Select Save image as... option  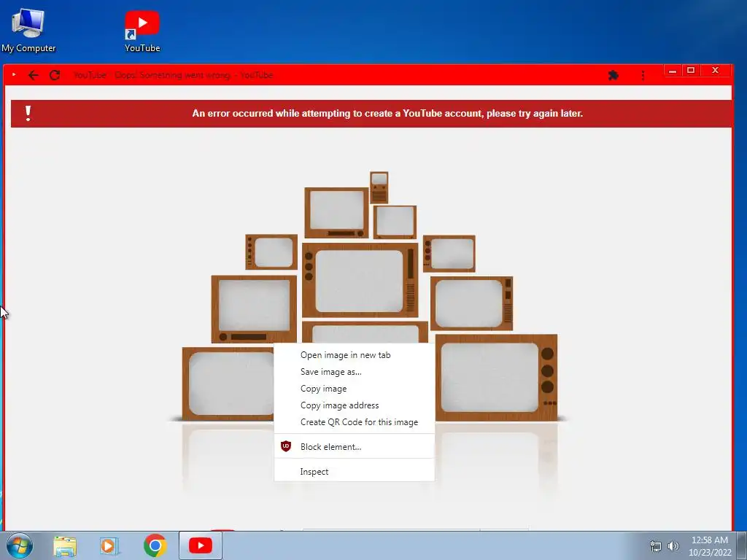pos(355,372)
